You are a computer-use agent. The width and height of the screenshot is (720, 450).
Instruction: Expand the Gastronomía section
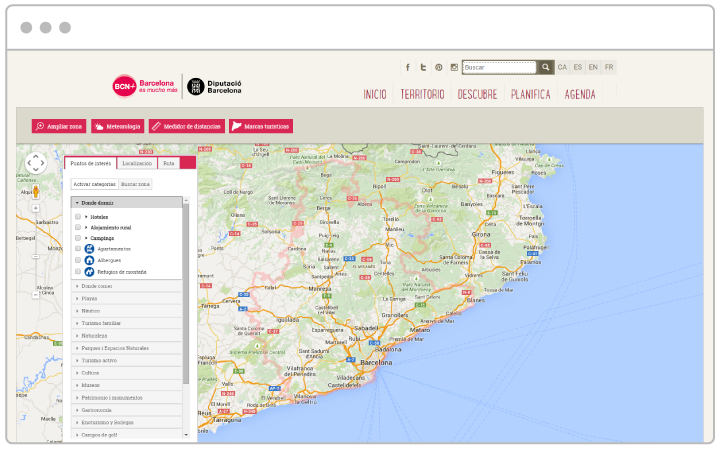tap(127, 410)
